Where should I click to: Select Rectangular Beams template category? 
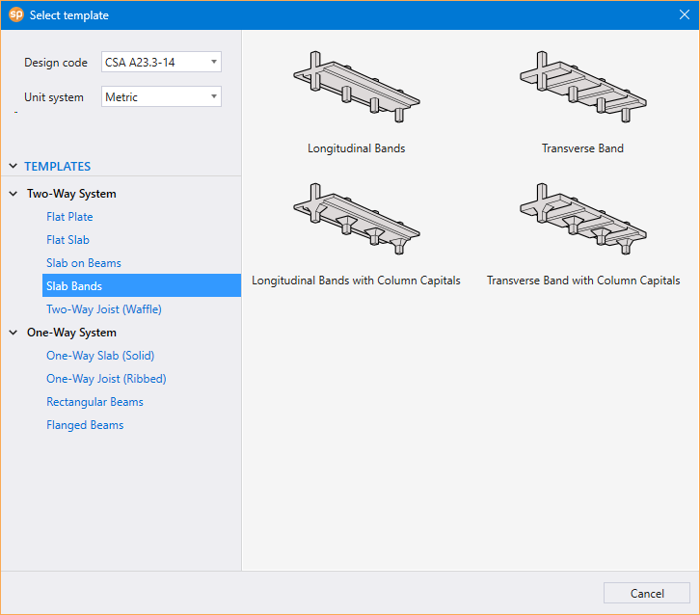coord(94,402)
